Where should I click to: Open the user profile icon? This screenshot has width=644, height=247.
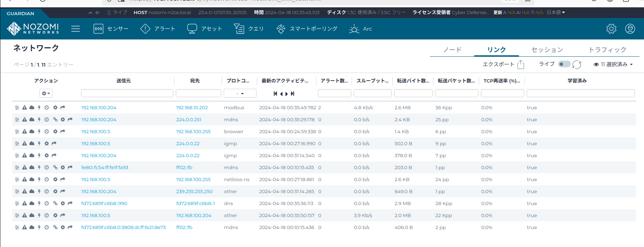pyautogui.click(x=630, y=29)
